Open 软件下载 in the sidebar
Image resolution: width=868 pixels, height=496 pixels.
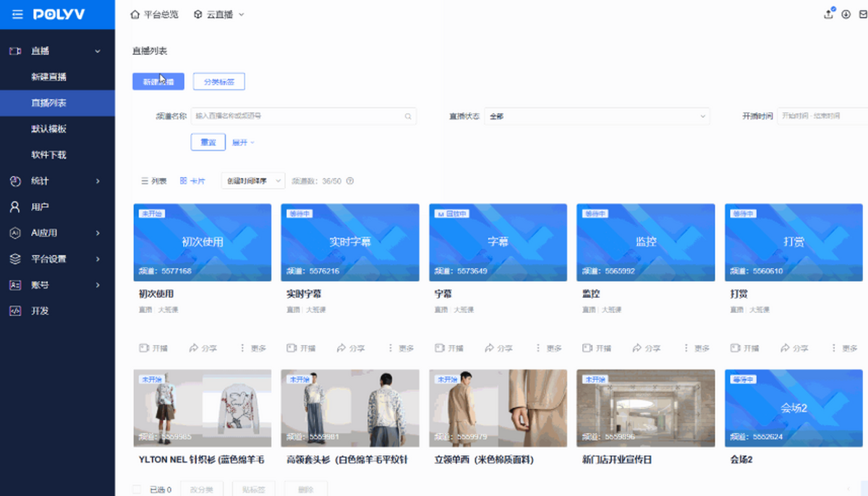49,155
